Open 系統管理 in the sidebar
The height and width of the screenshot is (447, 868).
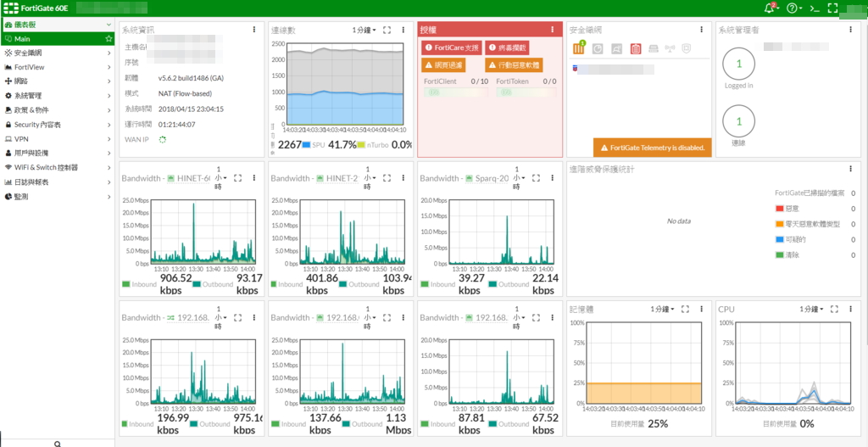(x=58, y=96)
